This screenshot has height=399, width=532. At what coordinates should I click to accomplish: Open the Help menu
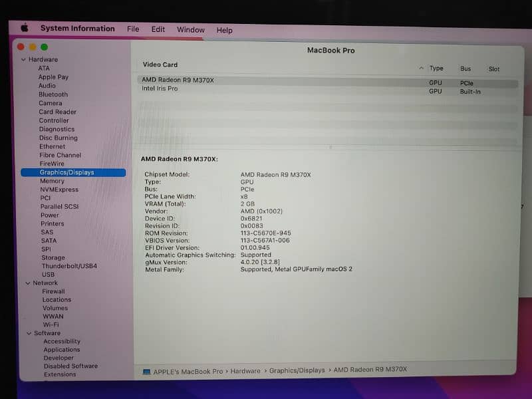pos(225,30)
